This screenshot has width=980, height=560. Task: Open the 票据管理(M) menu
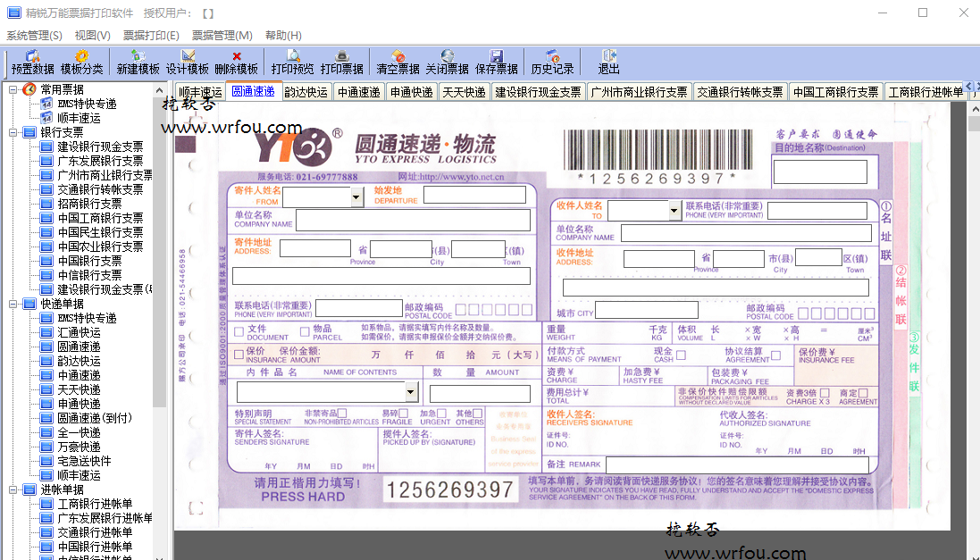pos(222,36)
